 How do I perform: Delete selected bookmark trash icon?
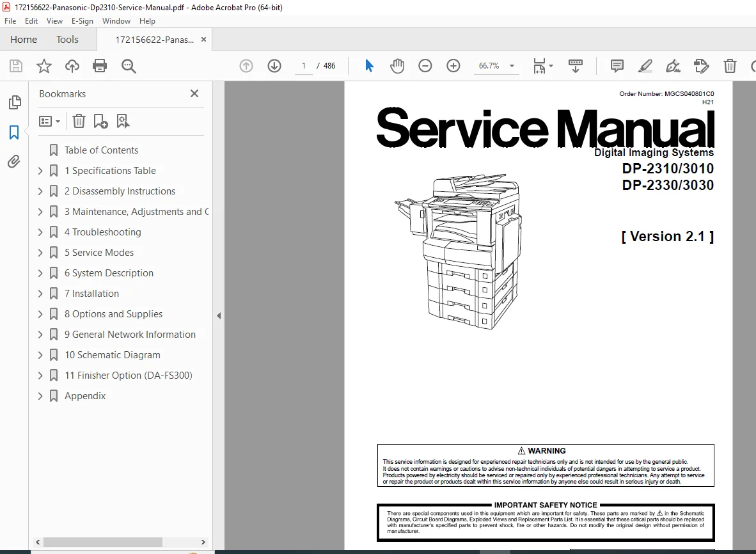[x=79, y=121]
